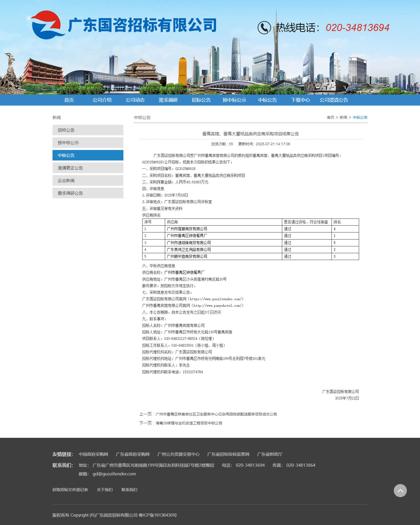Open 中国政府采购网 friendly link

[93, 454]
